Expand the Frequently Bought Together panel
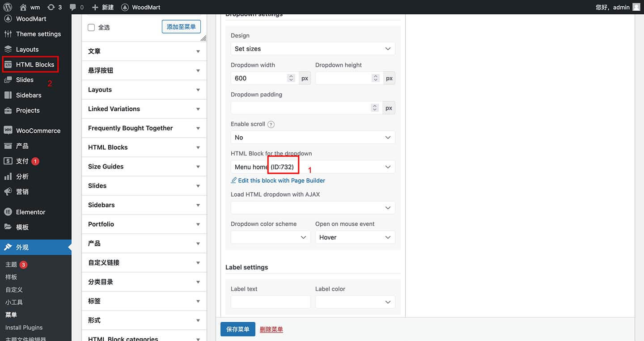 tap(144, 128)
